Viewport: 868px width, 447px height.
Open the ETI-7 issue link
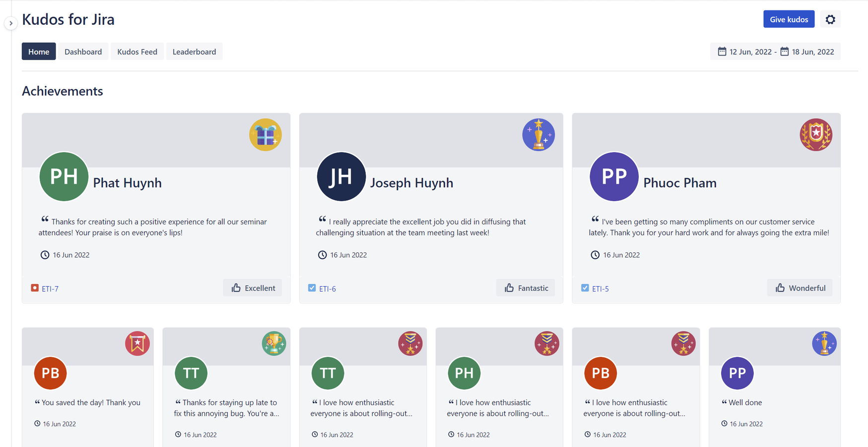(x=50, y=289)
